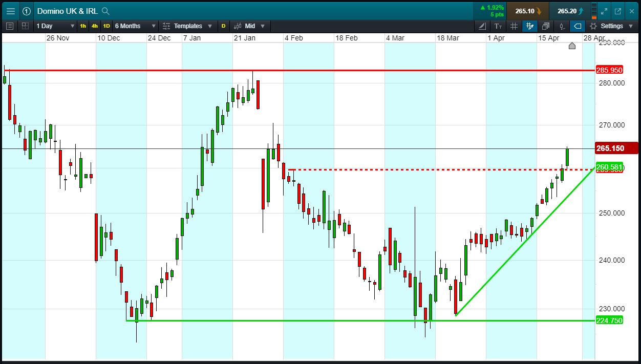Click the 270.000 price axis label

(612, 124)
